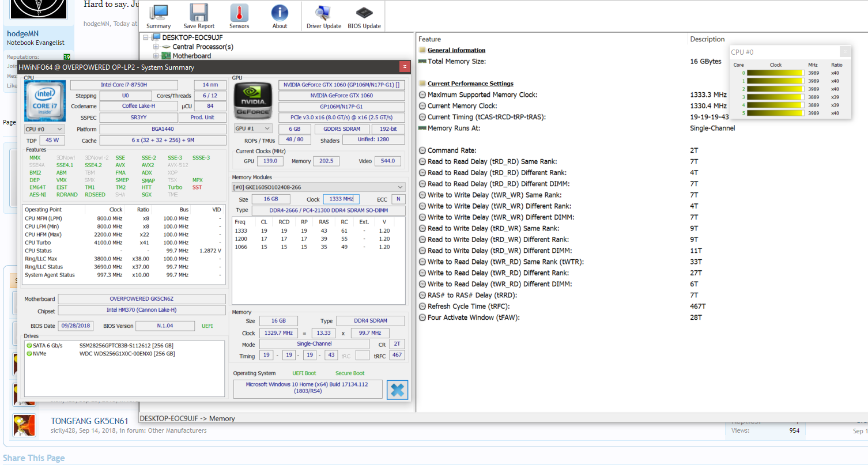Viewport: 868px width, 465px height.
Task: Open the memory module GKE160SO102408-266 dropdown
Action: 318,187
